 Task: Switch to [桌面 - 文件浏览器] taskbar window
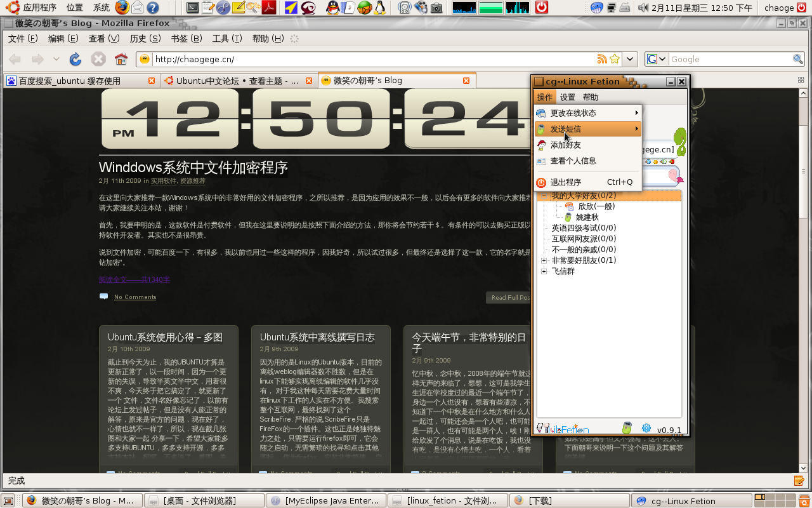pos(203,500)
